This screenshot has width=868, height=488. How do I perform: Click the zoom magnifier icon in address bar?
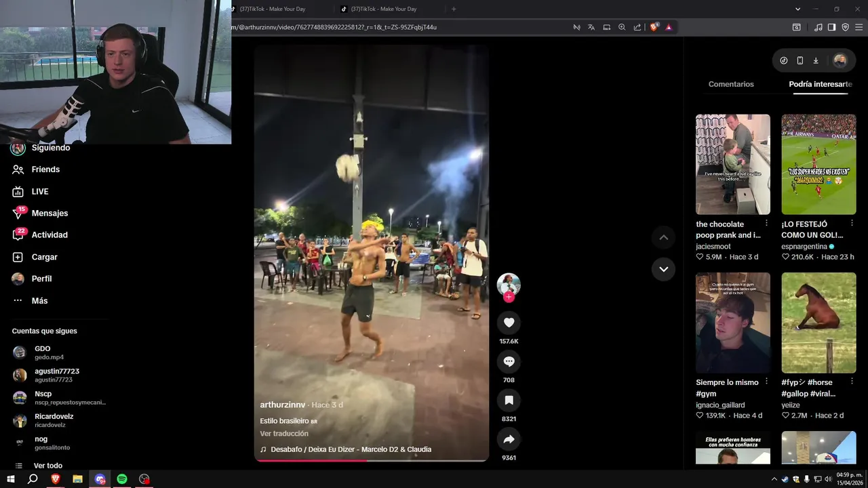622,27
